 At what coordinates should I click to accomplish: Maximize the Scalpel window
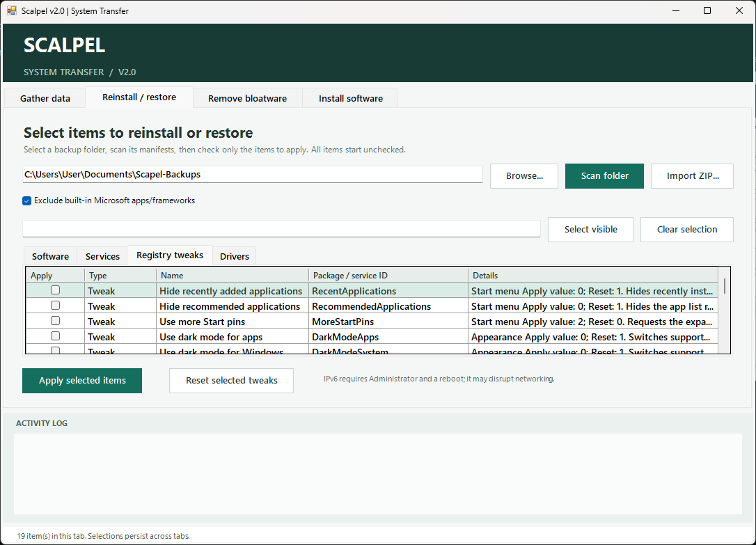coord(707,10)
